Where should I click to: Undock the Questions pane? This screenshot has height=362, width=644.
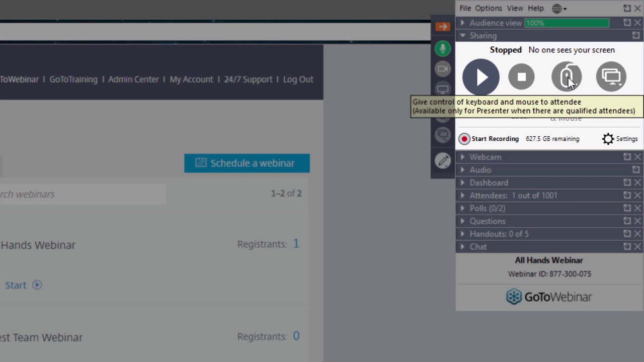point(627,221)
